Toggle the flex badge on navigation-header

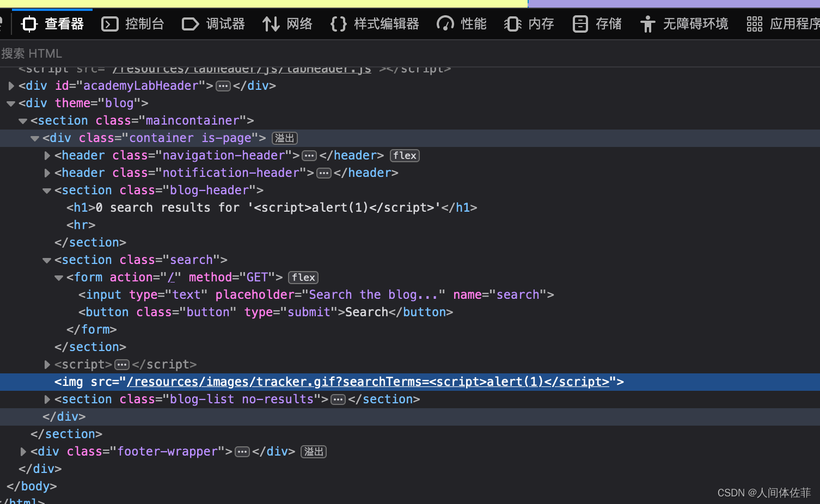pyautogui.click(x=405, y=156)
